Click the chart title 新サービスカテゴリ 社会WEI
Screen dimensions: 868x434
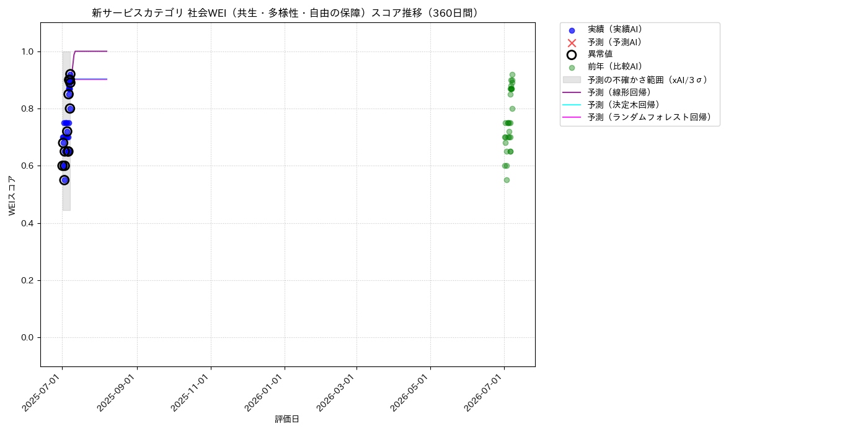pyautogui.click(x=288, y=13)
